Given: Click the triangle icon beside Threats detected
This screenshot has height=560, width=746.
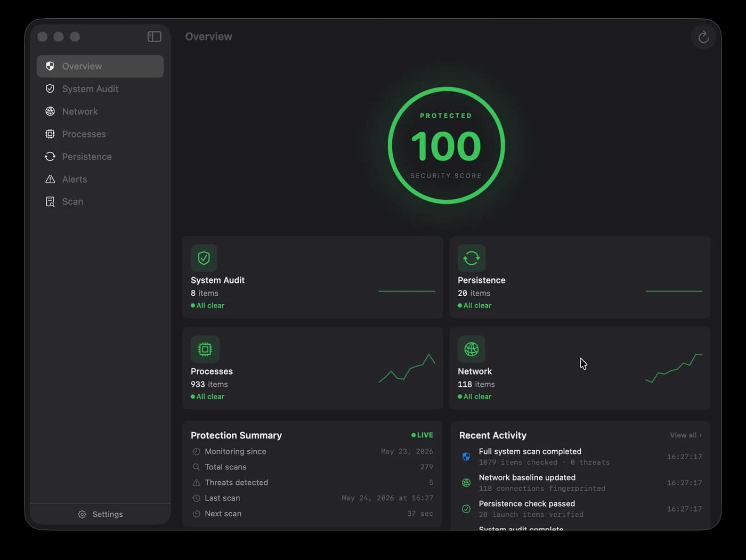Looking at the screenshot, I should [x=196, y=482].
